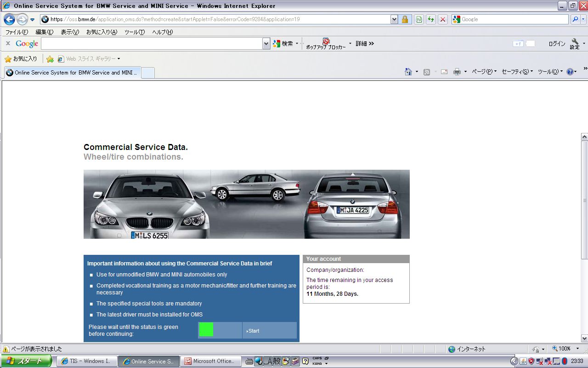Expand the address bar history dropdown
The image size is (588, 368).
tap(394, 19)
